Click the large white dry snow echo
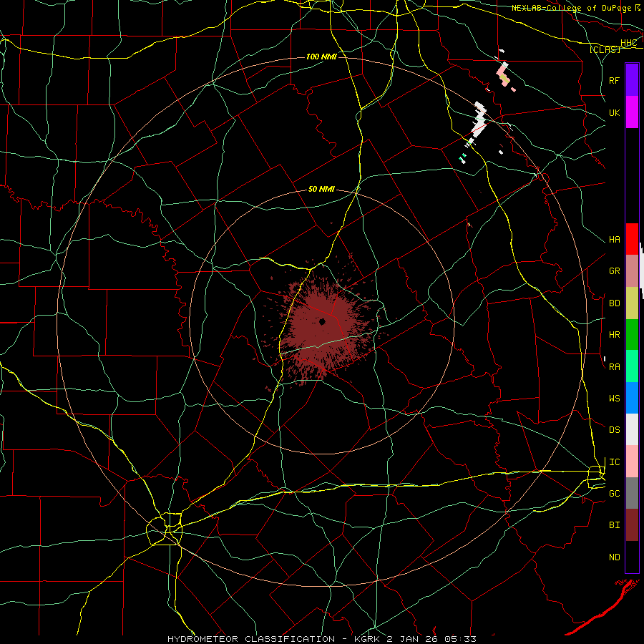This screenshot has height=644, width=644. pyautogui.click(x=479, y=119)
